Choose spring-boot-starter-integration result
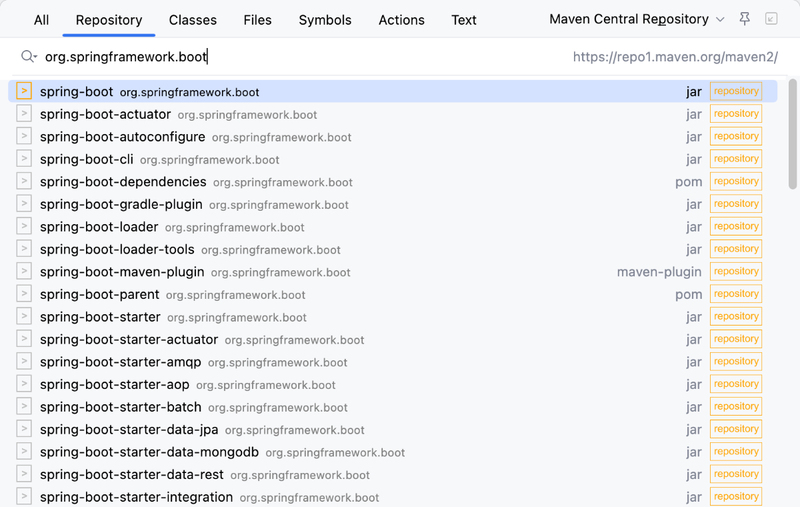 [x=136, y=497]
